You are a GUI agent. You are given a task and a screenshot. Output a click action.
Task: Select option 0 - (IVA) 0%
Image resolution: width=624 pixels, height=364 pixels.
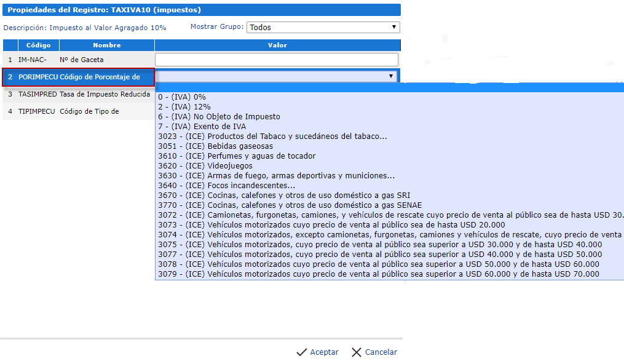pyautogui.click(x=389, y=97)
